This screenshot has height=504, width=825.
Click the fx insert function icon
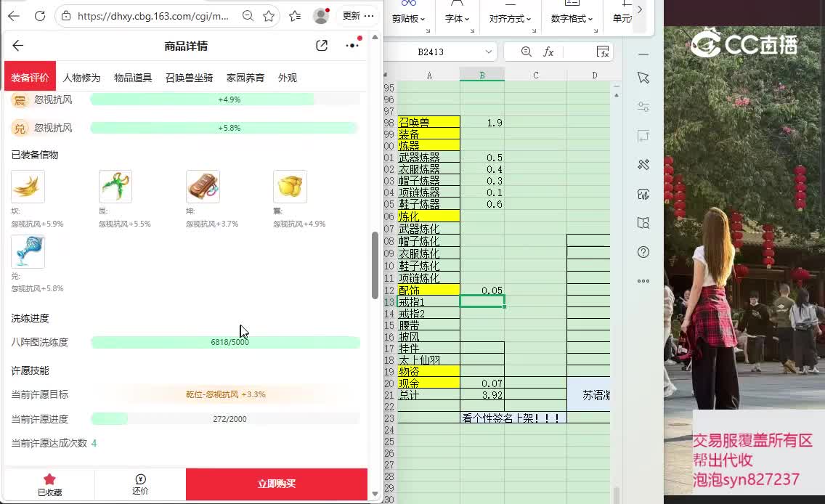point(549,52)
